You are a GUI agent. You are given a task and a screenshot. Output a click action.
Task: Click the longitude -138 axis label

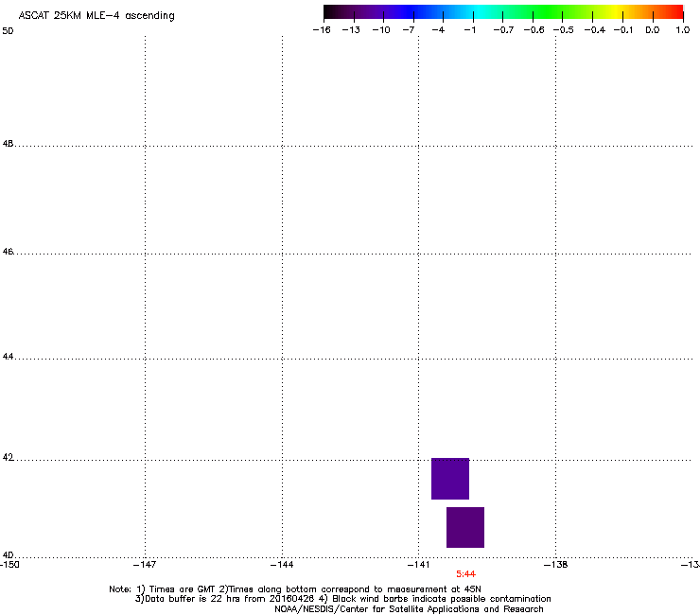tap(556, 565)
